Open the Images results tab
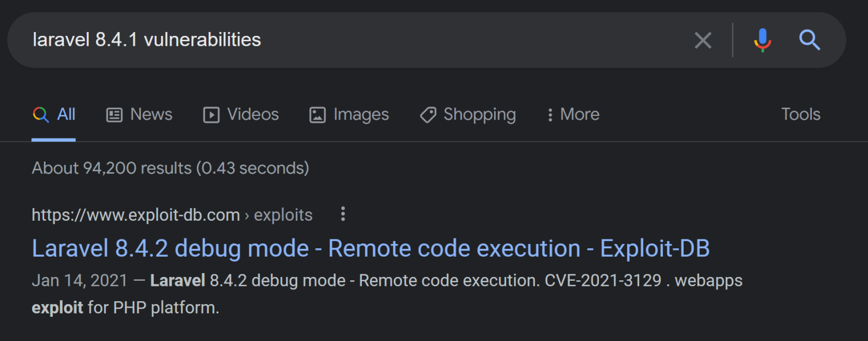 click(x=349, y=115)
